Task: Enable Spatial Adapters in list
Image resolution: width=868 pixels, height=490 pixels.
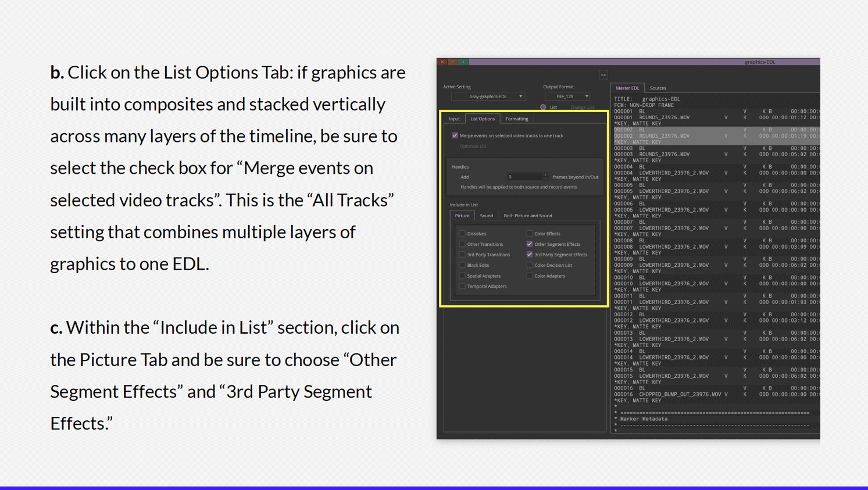Action: [462, 276]
